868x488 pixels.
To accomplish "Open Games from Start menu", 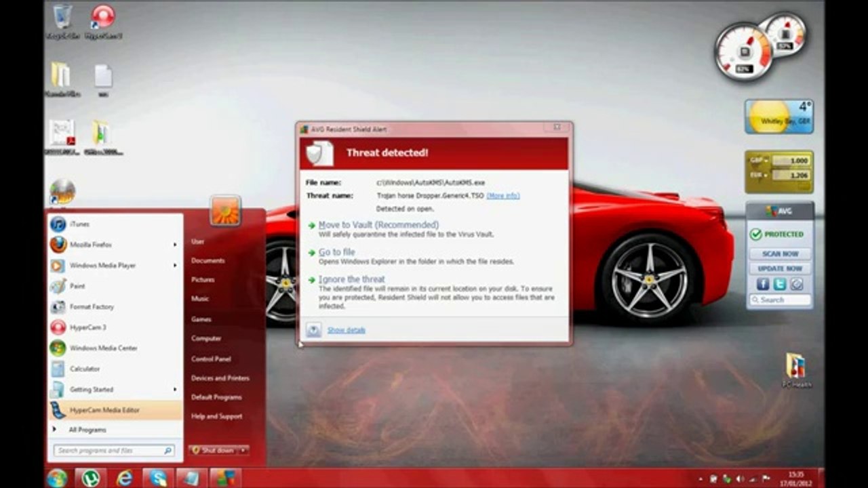I will (x=201, y=319).
